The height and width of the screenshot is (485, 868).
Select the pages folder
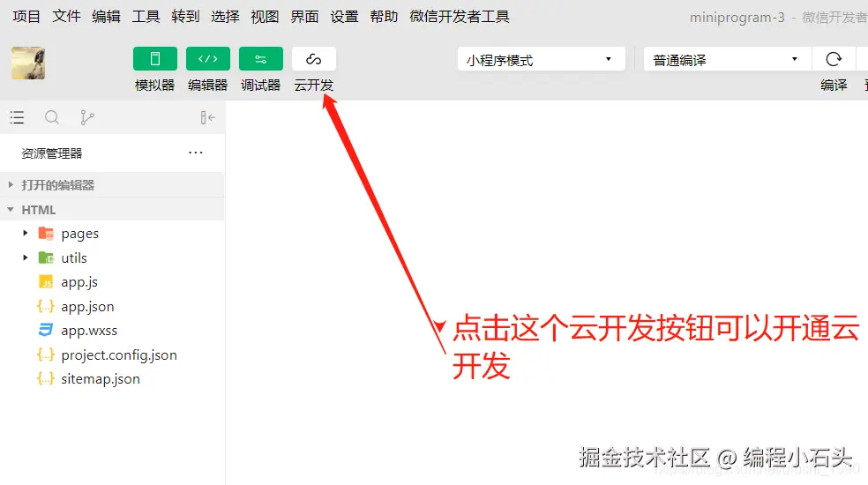click(x=79, y=234)
